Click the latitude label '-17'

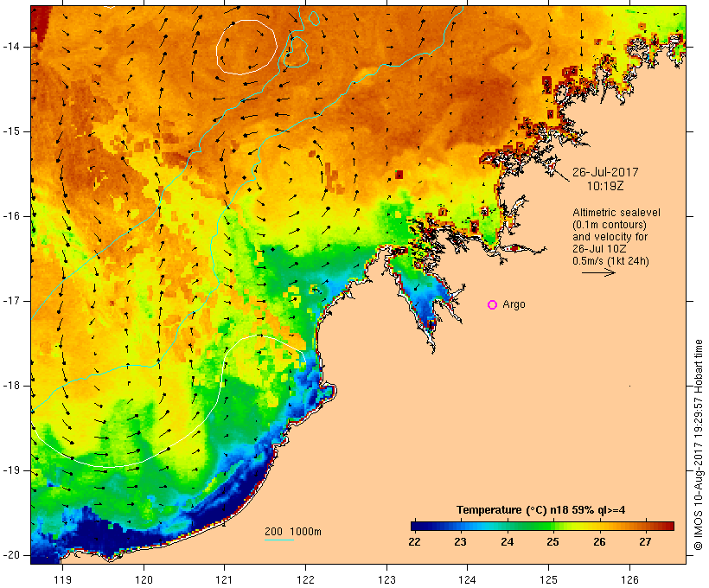[10, 301]
